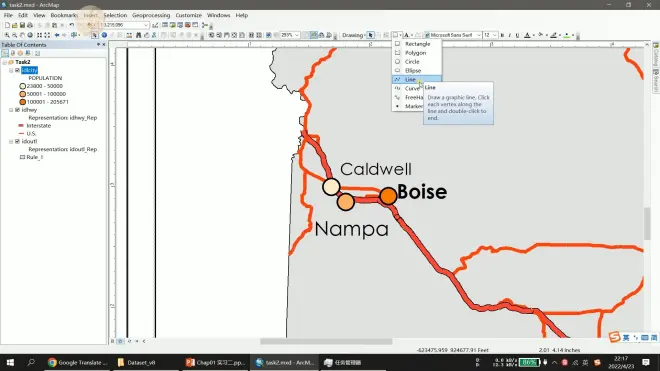
Task: Click the Save document icon
Action: [x=22, y=25]
